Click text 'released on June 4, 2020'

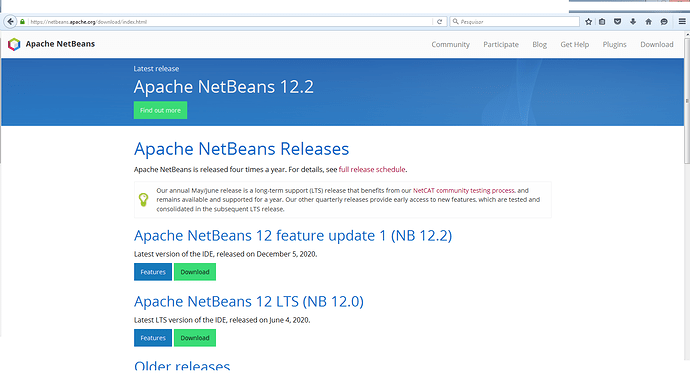pyautogui.click(x=269, y=320)
